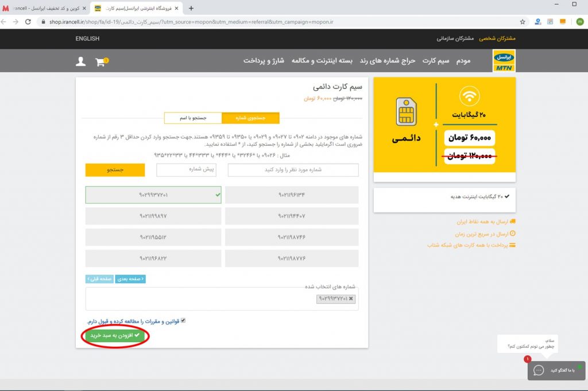The image size is (588, 391).
Task: Close the mopon coupon tab
Action: 84,8
